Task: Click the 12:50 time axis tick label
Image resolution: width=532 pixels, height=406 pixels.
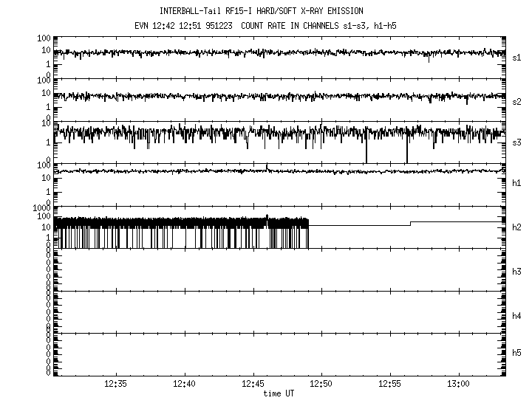Action: click(x=321, y=385)
